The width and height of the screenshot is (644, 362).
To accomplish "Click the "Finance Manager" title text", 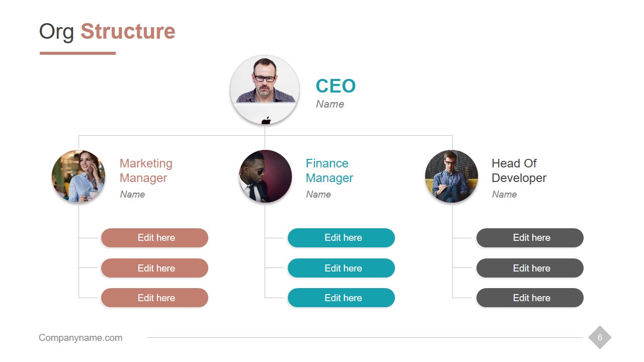I will coord(330,170).
